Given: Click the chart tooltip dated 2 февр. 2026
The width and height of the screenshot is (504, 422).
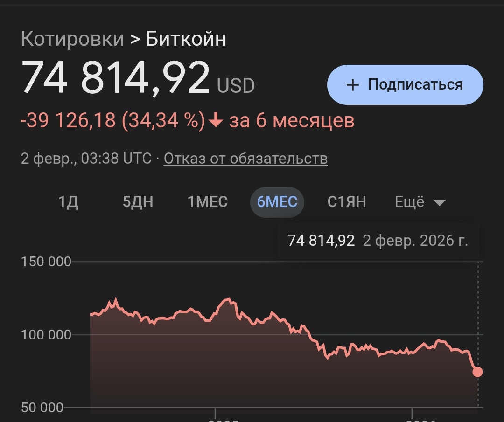Looking at the screenshot, I should point(378,241).
